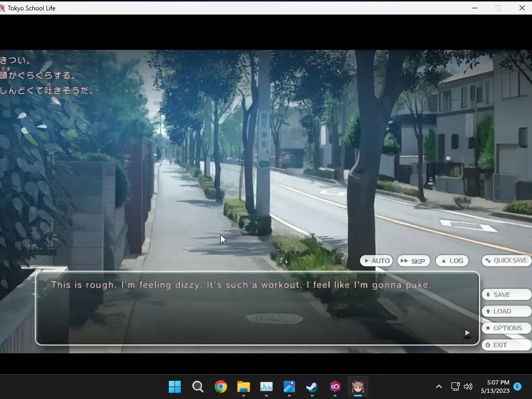Click Tokyo School Life title icon
The width and height of the screenshot is (532, 399).
3,8
